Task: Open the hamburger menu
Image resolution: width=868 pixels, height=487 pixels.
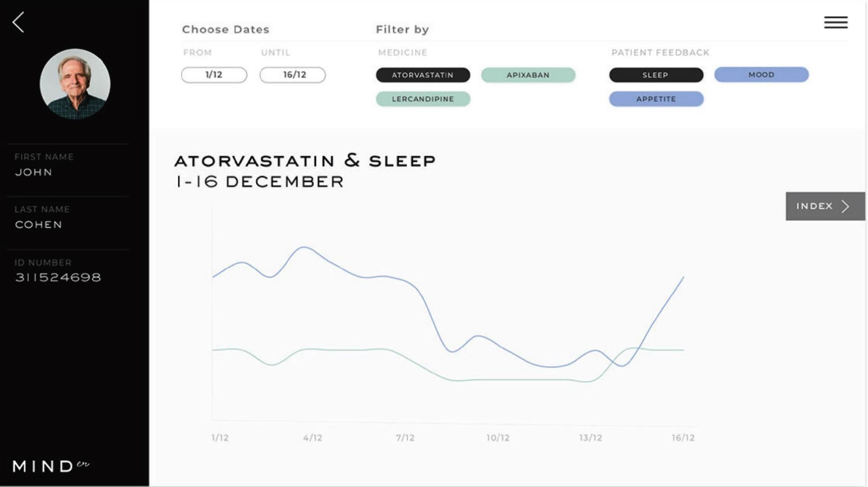Action: point(835,22)
